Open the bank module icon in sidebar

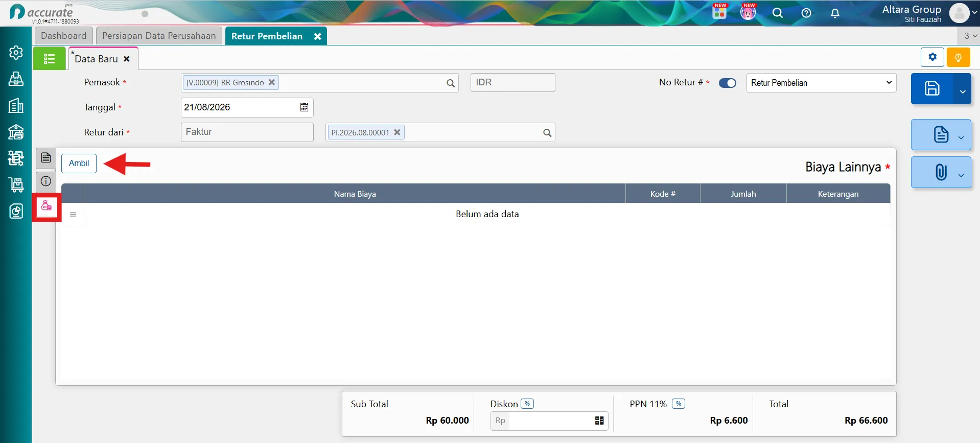[x=16, y=132]
